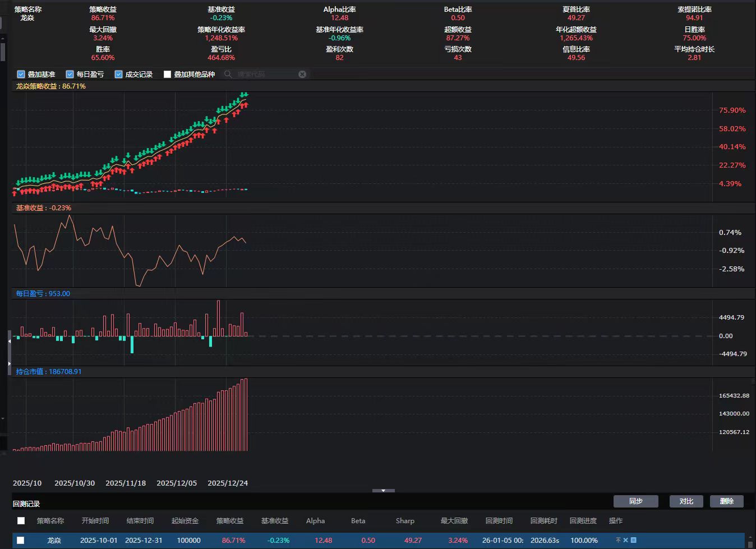Click the right arrow on the side panel handle

9,363
